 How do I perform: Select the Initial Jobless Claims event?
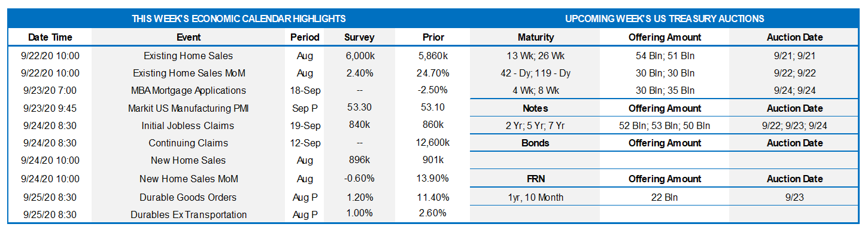[x=189, y=125]
